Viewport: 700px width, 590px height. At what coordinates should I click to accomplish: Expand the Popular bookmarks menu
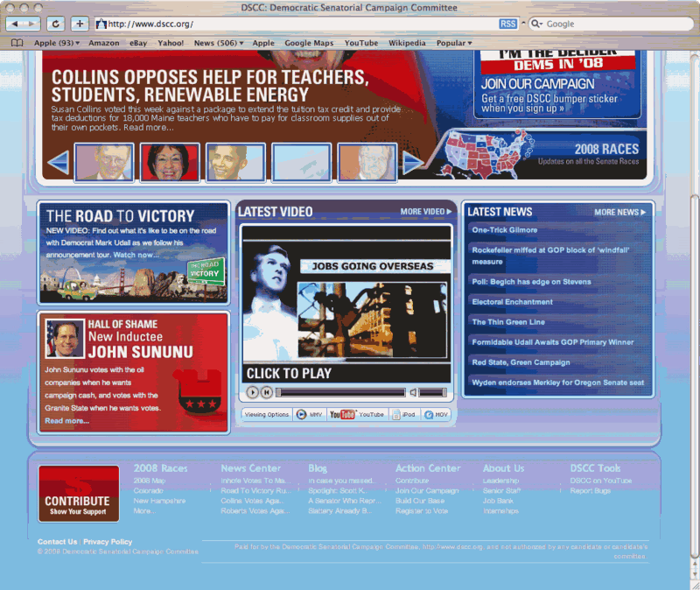tap(454, 43)
